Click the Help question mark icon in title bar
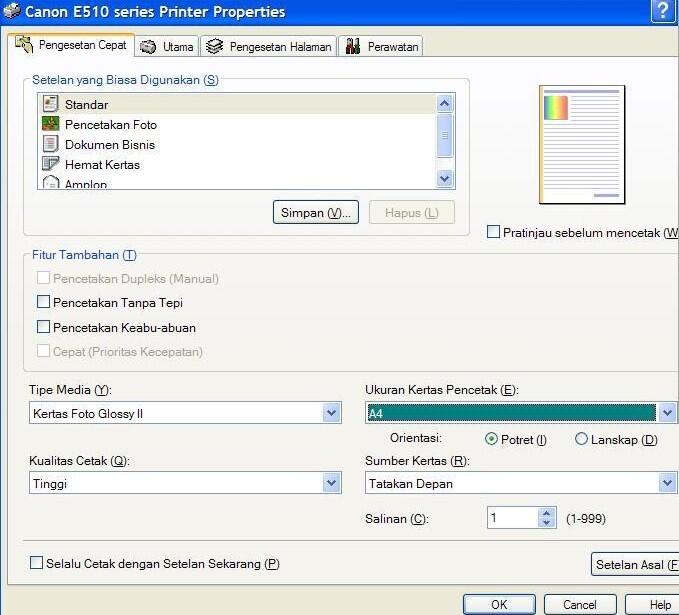 point(663,11)
